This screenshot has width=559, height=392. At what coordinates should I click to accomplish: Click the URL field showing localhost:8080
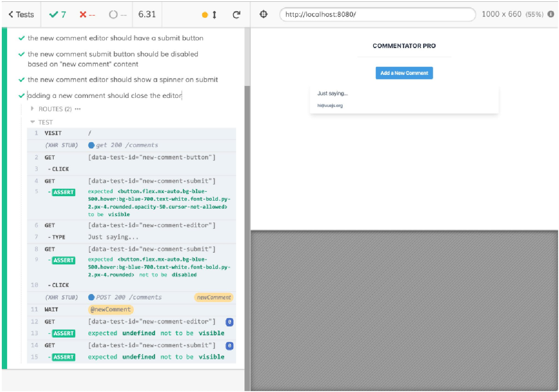[377, 14]
